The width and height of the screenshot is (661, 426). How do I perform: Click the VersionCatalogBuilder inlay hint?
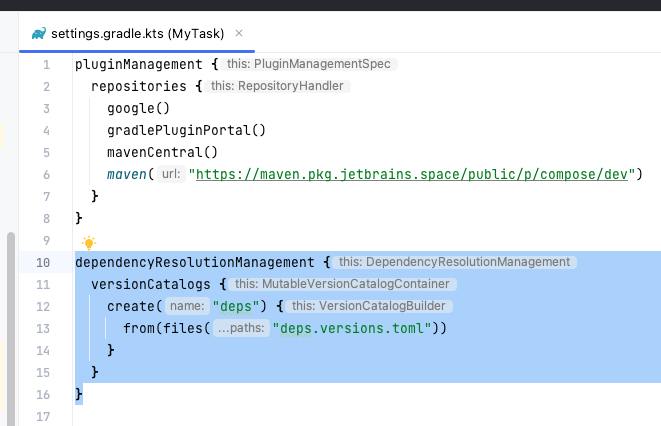click(373, 306)
